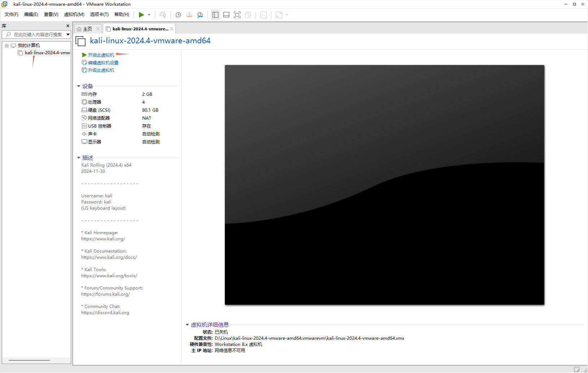
Task: Open the stretch display dropdown arrow
Action: 287,15
